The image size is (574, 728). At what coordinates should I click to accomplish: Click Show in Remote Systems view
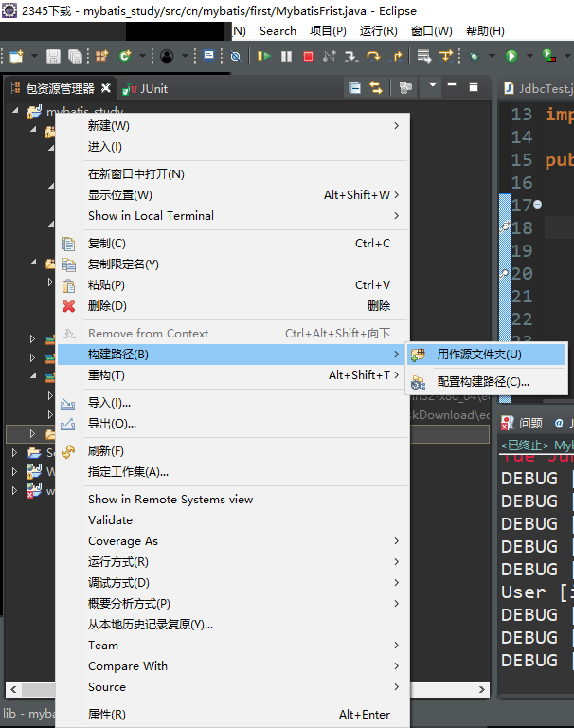233,500
